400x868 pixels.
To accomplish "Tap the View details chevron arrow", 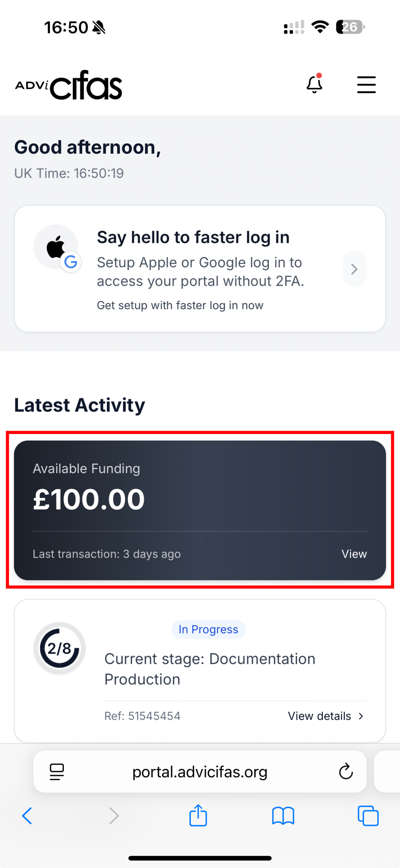I will [x=361, y=716].
